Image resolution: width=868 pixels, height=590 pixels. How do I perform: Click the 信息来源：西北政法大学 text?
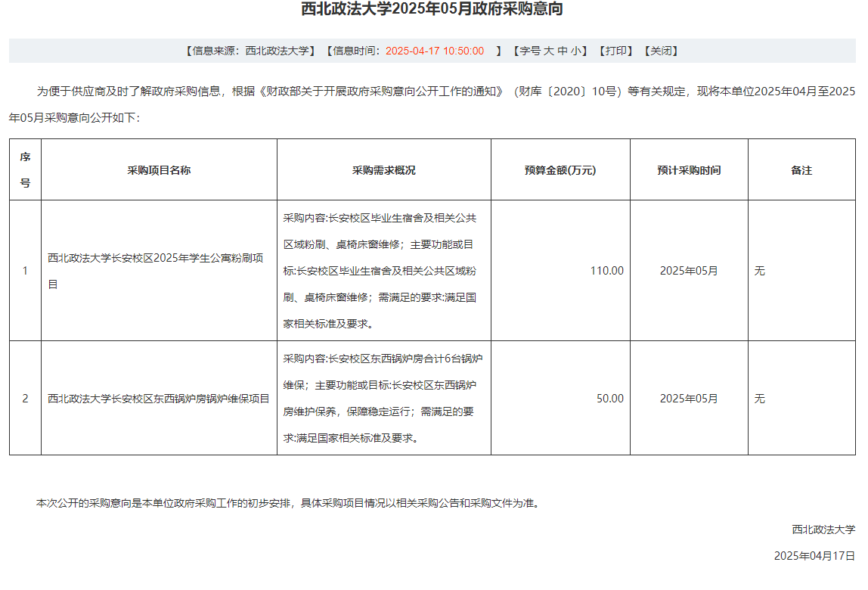click(250, 51)
